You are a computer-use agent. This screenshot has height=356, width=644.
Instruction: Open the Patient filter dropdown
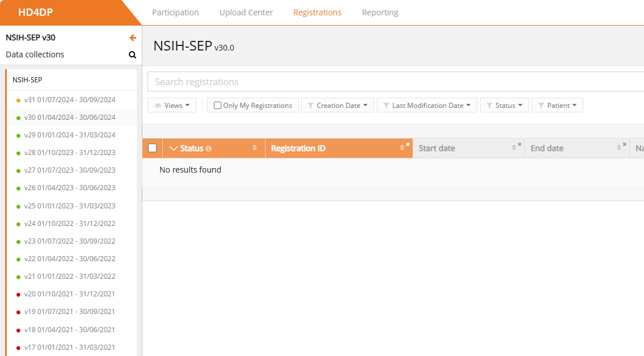tap(557, 106)
